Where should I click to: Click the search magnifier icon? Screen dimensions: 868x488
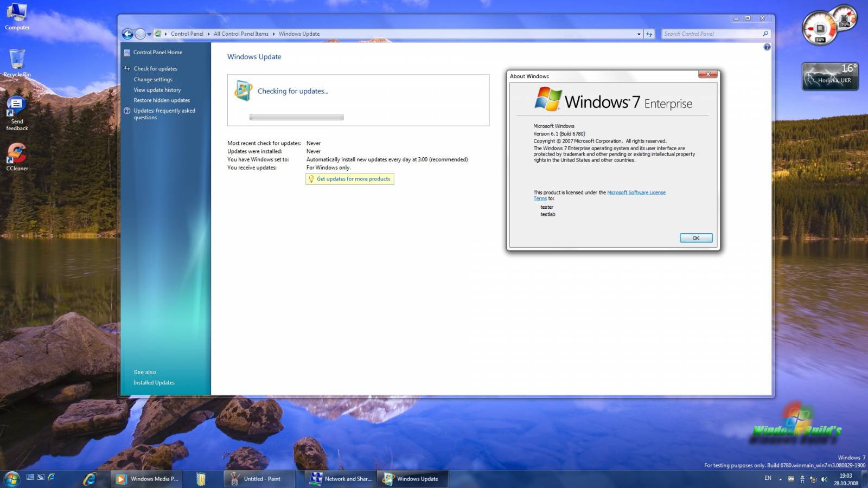point(765,34)
